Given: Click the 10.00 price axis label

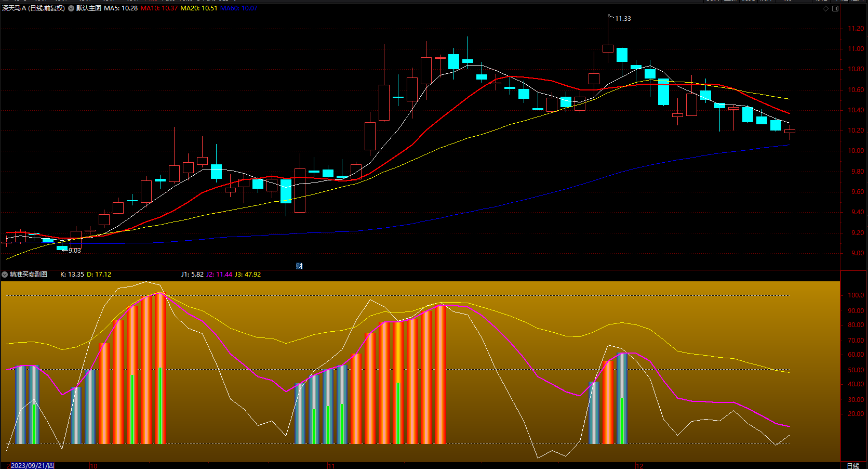Looking at the screenshot, I should pos(856,151).
